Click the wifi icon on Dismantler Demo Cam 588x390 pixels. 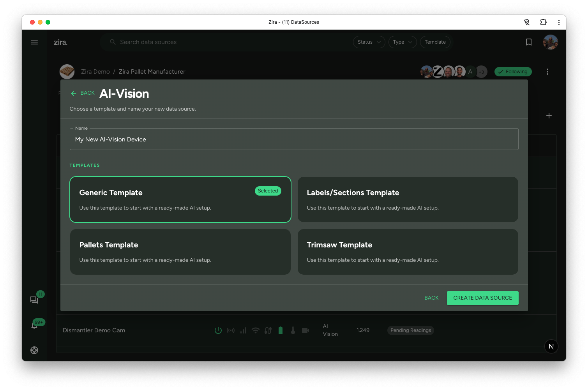coord(256,330)
